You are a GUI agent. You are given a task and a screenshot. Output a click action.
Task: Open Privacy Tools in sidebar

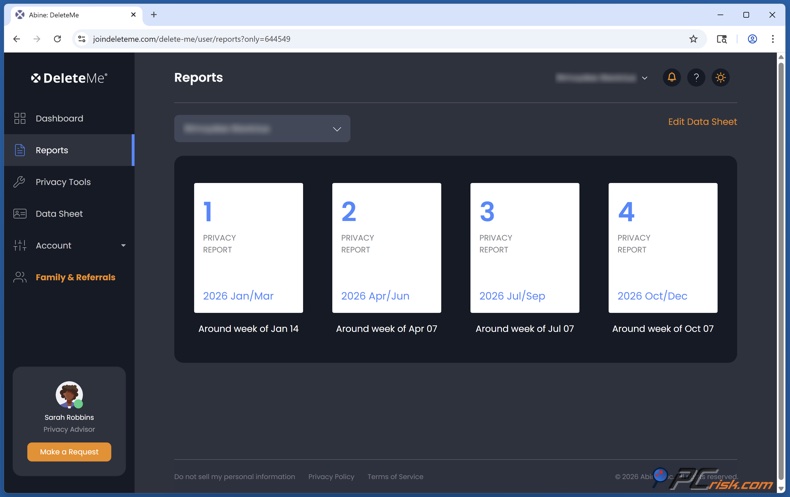63,182
